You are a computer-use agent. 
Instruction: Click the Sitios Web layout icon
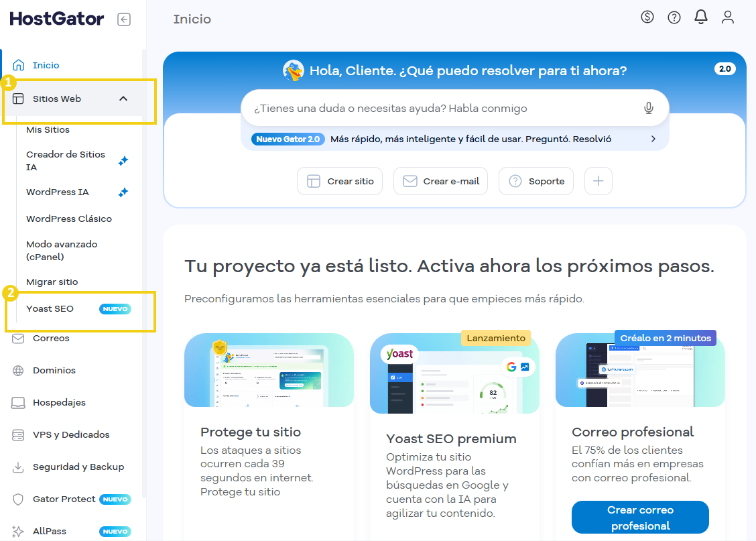pos(18,99)
